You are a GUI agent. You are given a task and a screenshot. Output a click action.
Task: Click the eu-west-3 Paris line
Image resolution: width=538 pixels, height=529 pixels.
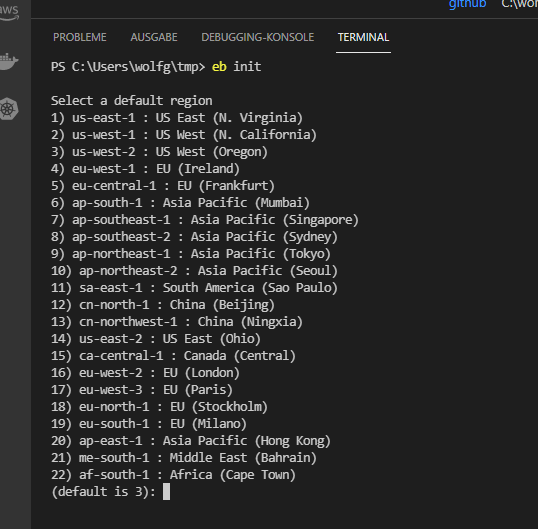(x=142, y=390)
